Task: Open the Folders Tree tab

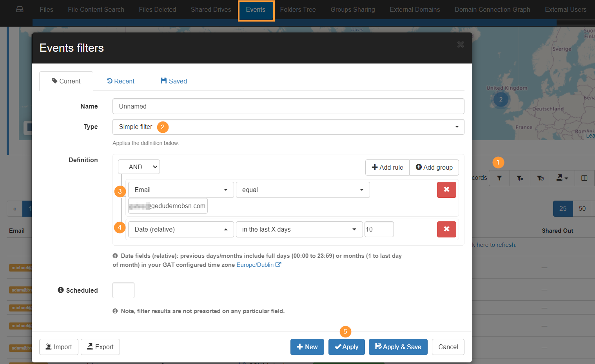Action: 297,10
